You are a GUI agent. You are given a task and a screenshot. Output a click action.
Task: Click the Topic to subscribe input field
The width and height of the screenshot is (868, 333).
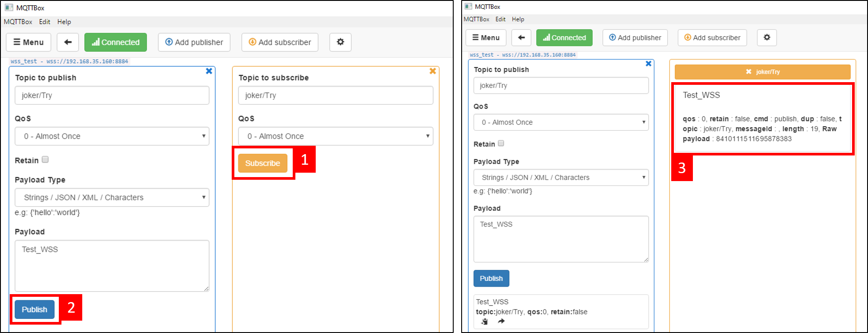(336, 95)
